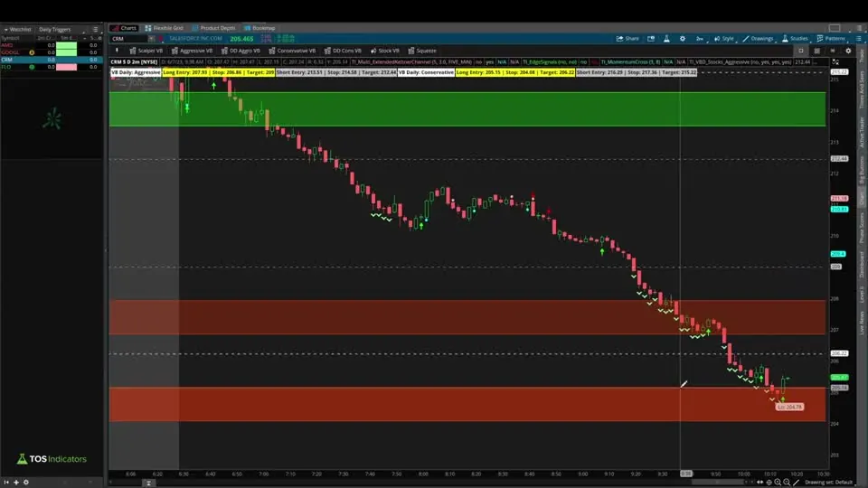The width and height of the screenshot is (868, 488).
Task: Click the VB Daily: Conservative label
Action: pyautogui.click(x=426, y=72)
